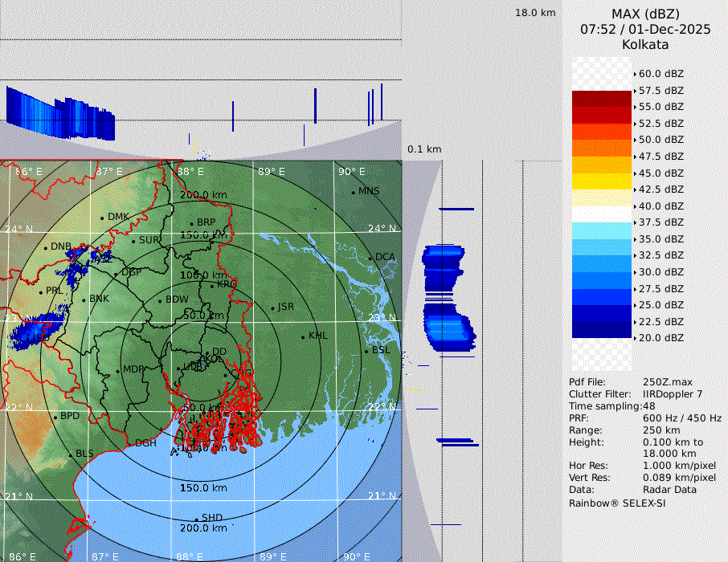
Task: Pick the darkest blue 20.0–22.5 dBZ swatch
Action: 602,330
